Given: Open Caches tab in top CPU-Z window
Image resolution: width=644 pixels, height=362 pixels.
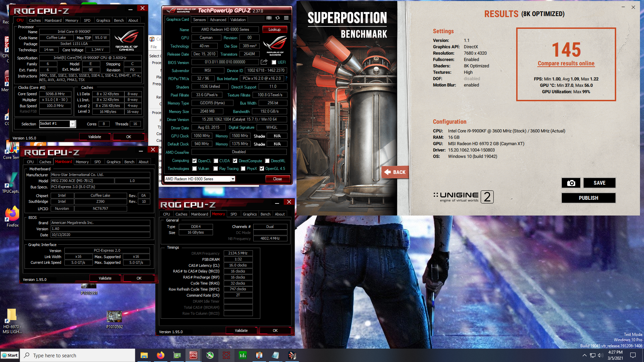Looking at the screenshot, I should (x=35, y=20).
